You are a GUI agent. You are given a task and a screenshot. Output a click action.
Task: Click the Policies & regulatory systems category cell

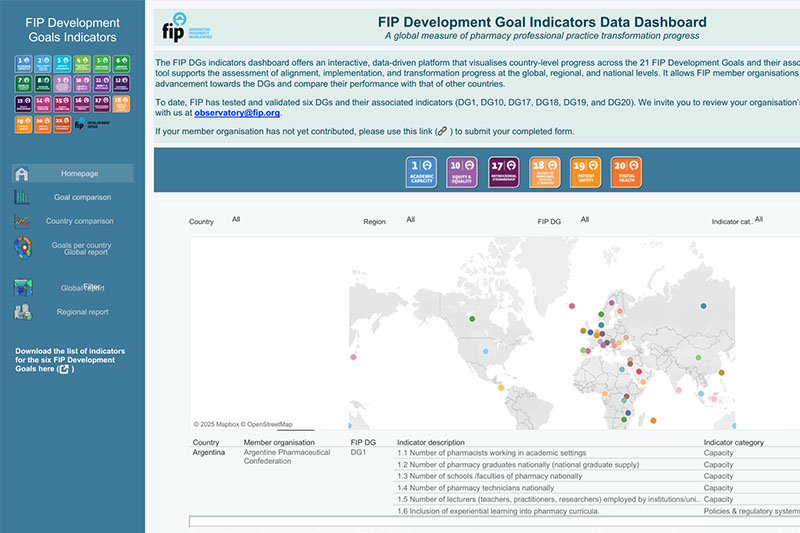click(751, 511)
